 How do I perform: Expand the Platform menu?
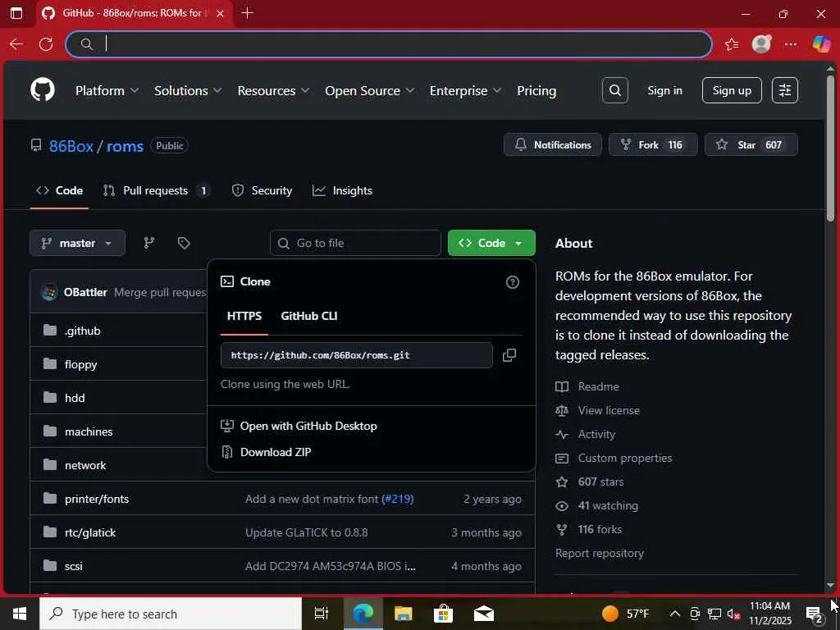coord(107,90)
